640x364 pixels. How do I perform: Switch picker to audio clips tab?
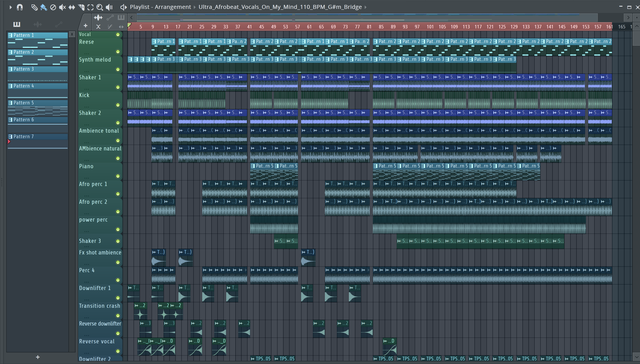point(38,24)
